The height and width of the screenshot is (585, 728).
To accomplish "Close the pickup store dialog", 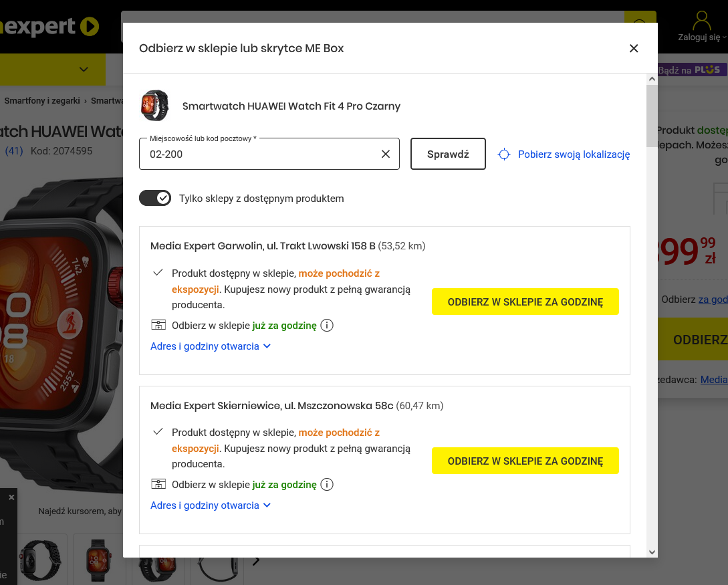I will pyautogui.click(x=633, y=48).
